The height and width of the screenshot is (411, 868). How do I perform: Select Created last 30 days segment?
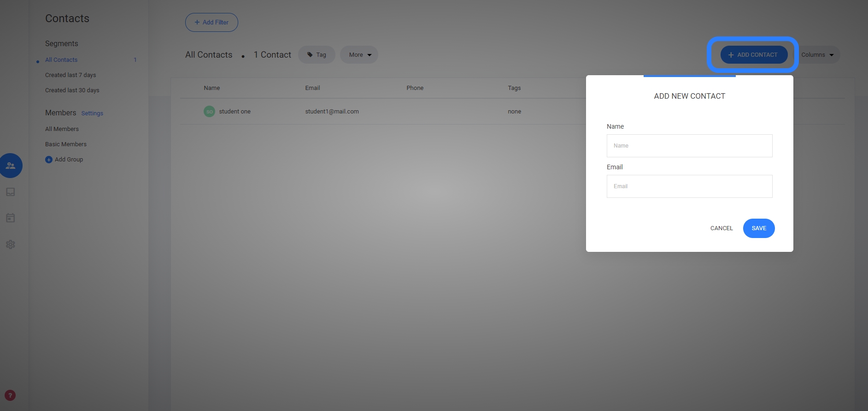72,90
